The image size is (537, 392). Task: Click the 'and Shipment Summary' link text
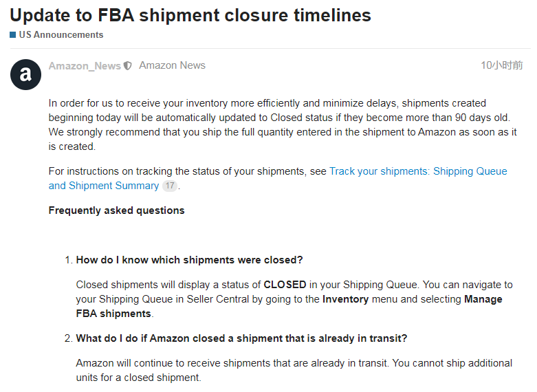pyautogui.click(x=104, y=186)
